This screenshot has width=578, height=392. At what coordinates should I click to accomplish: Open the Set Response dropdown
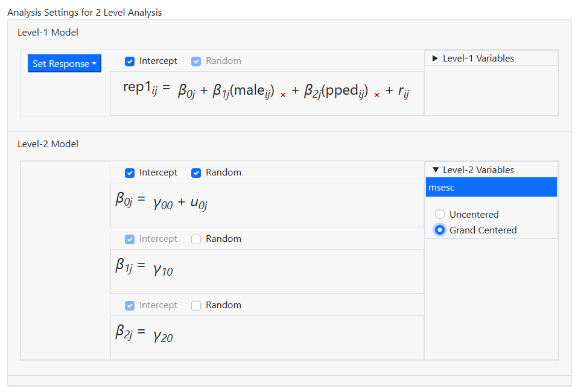(65, 63)
